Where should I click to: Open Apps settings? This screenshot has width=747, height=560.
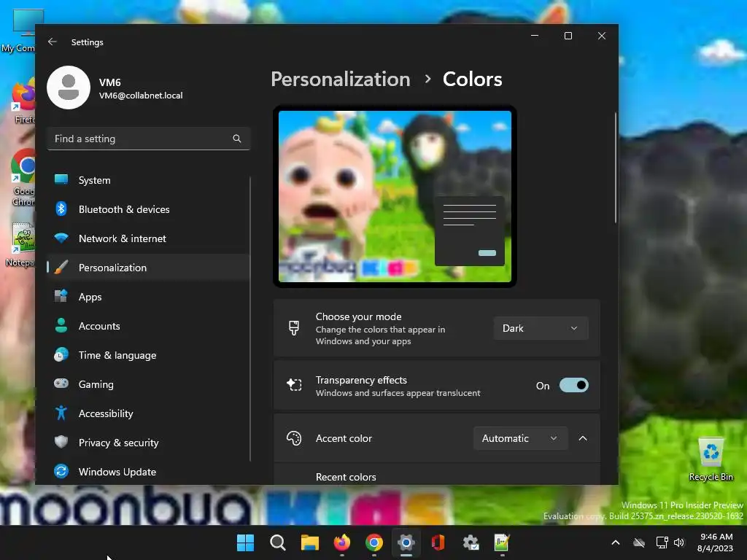pyautogui.click(x=149, y=297)
